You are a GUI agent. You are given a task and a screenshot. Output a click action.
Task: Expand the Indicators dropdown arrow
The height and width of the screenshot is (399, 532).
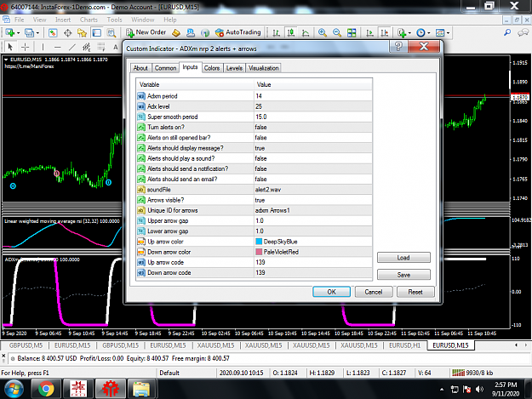pos(409,33)
